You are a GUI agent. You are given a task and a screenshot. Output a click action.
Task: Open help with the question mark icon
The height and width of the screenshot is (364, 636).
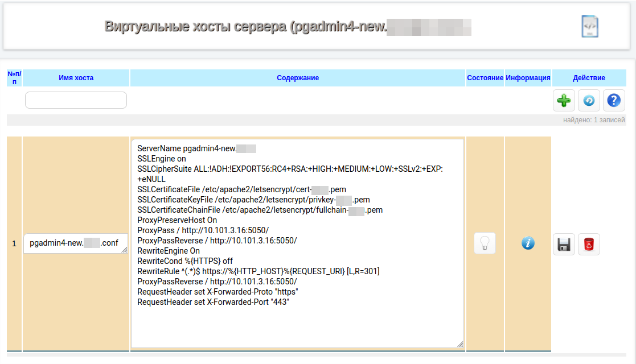(x=613, y=101)
